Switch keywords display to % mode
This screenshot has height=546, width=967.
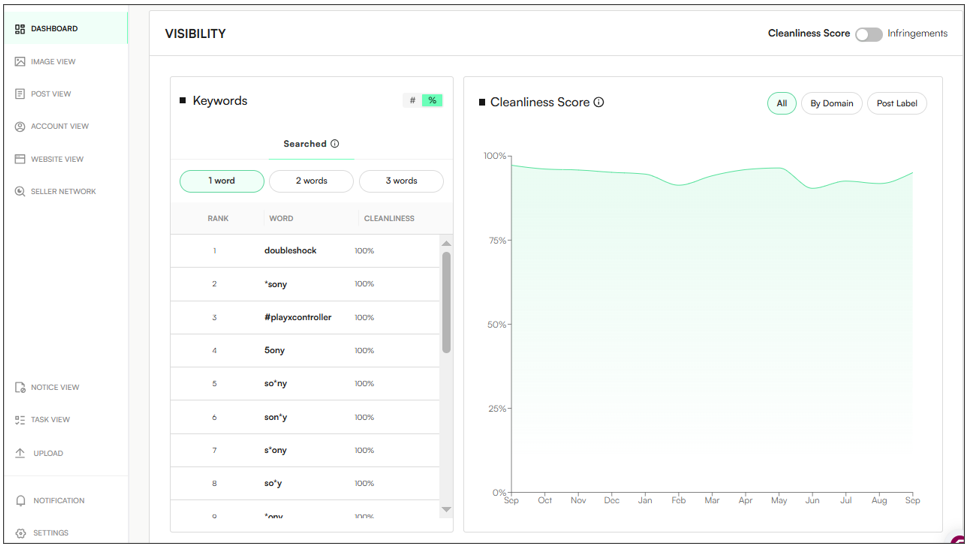(432, 100)
